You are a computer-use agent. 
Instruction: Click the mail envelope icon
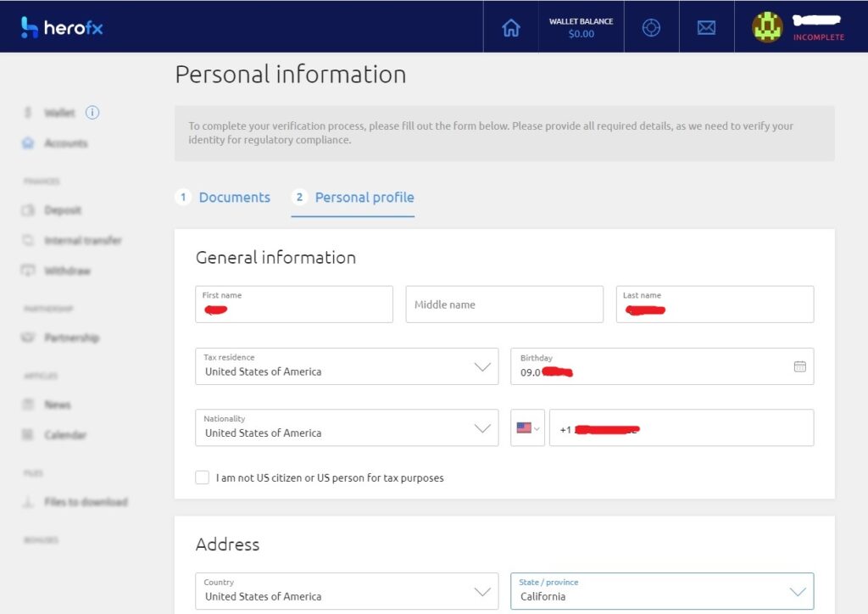(706, 26)
